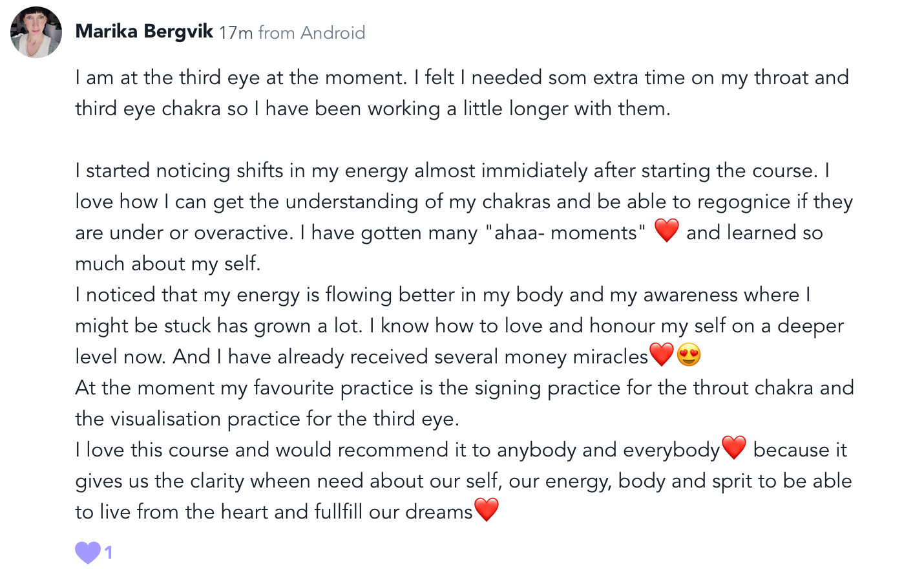Click red heart after "fullfill our dreams"

487,510
